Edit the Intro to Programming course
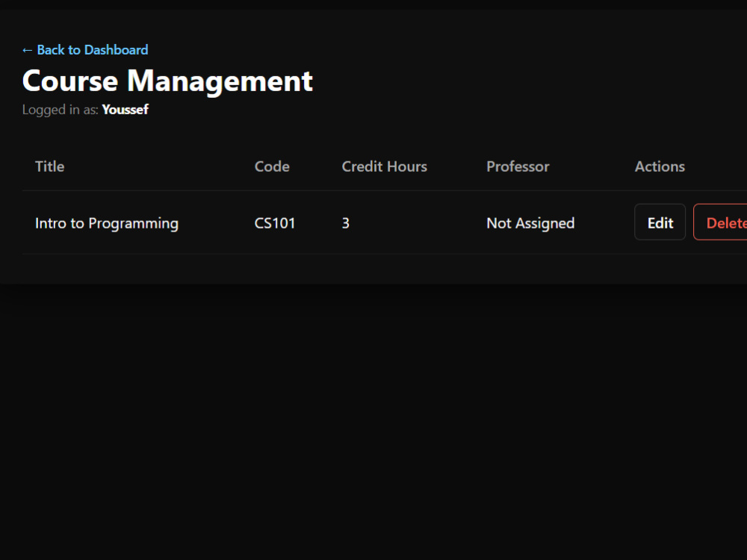This screenshot has width=747, height=560. coord(660,223)
